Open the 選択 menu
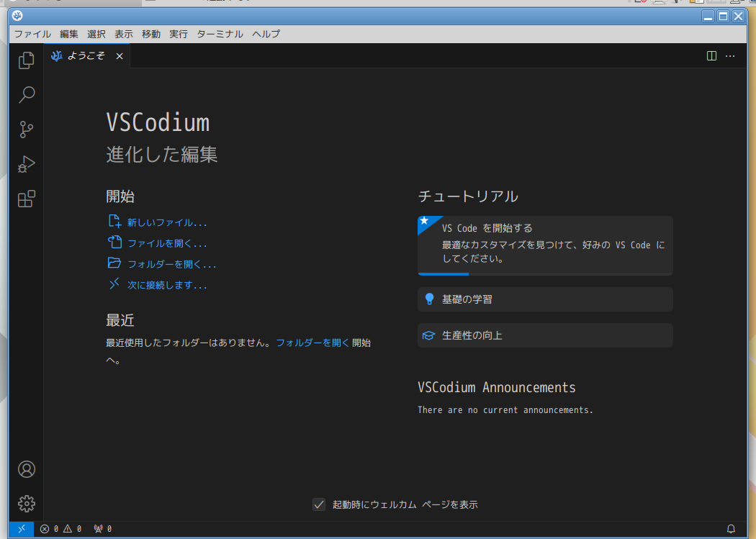This screenshot has width=756, height=539. 96,35
